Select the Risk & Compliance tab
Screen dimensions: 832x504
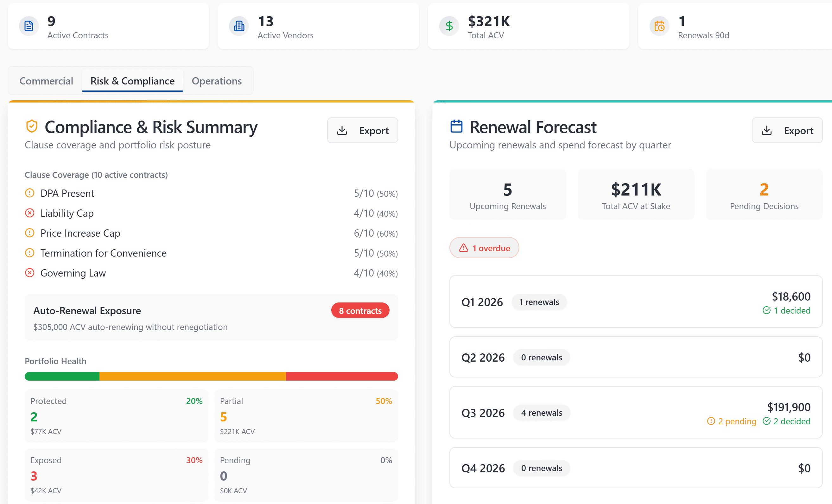pos(132,81)
